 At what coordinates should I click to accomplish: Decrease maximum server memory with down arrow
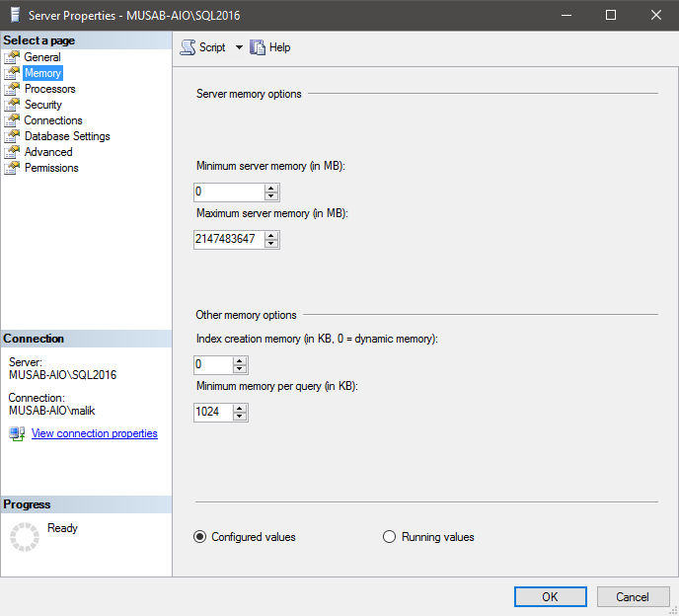(x=271, y=243)
